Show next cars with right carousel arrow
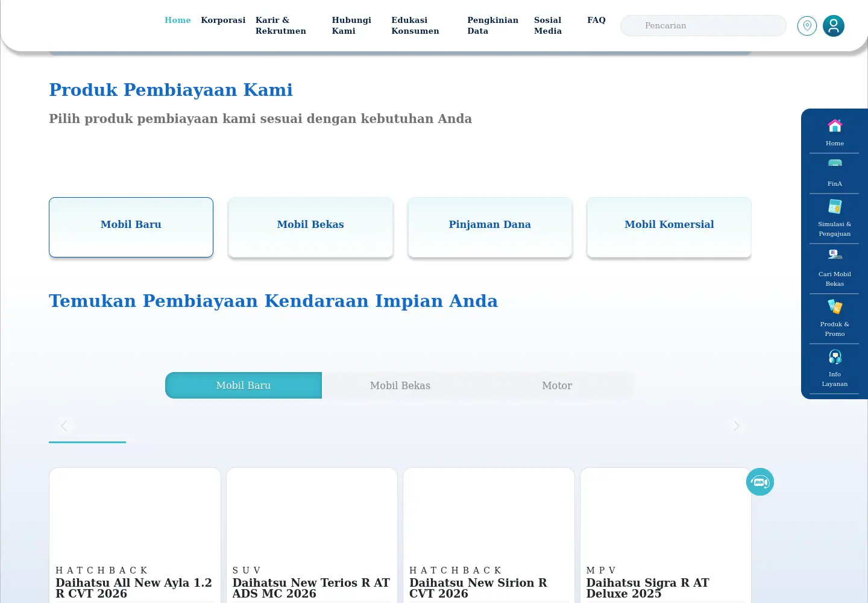The image size is (868, 603). [x=736, y=426]
